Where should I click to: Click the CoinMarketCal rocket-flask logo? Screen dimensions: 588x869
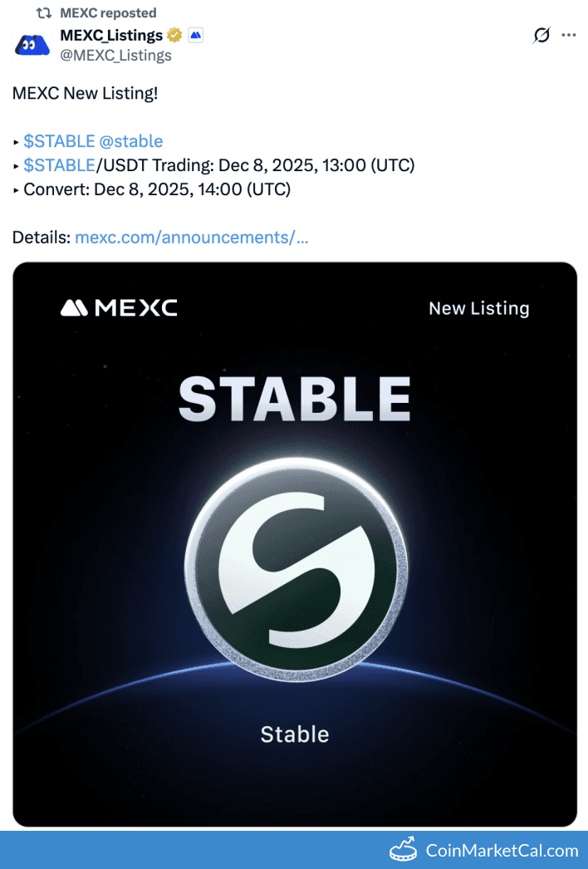coord(404,850)
